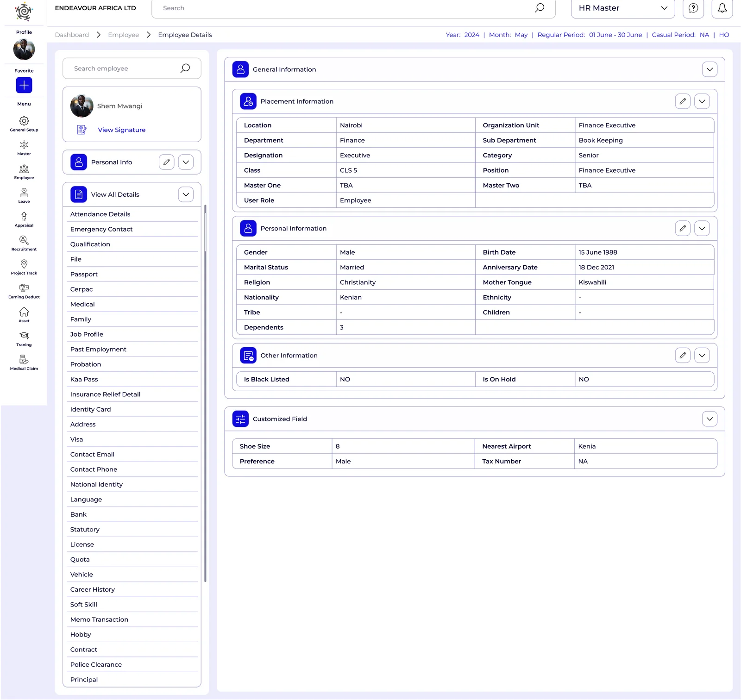Image resolution: width=741 pixels, height=700 pixels.
Task: Edit Personal Info in left panel
Action: [167, 162]
